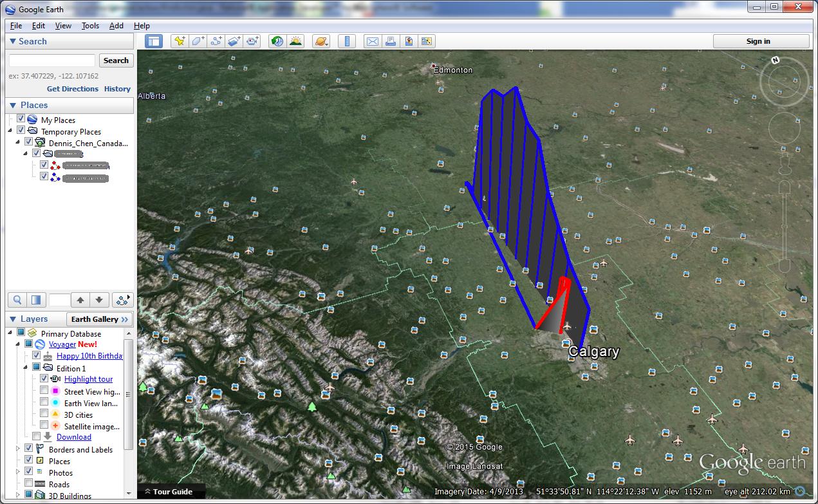Click the search magnifier button in Places
This screenshot has width=818, height=504.
[17, 300]
